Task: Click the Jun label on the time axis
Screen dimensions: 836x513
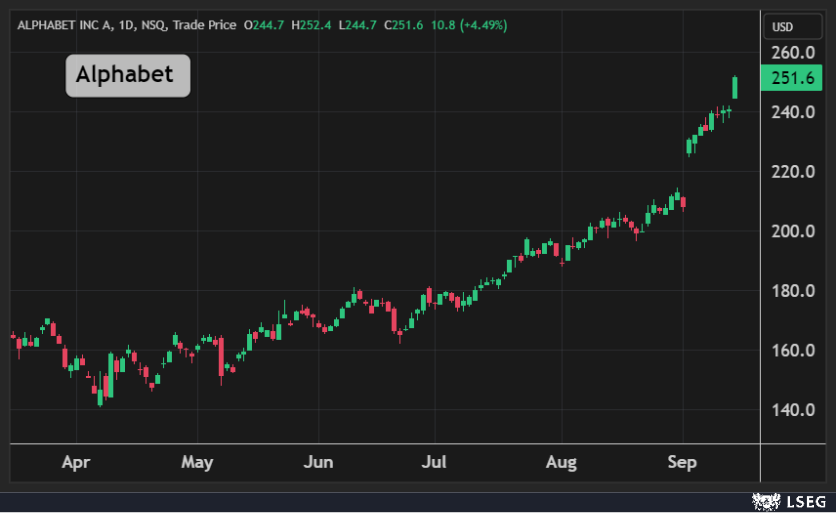Action: point(318,463)
